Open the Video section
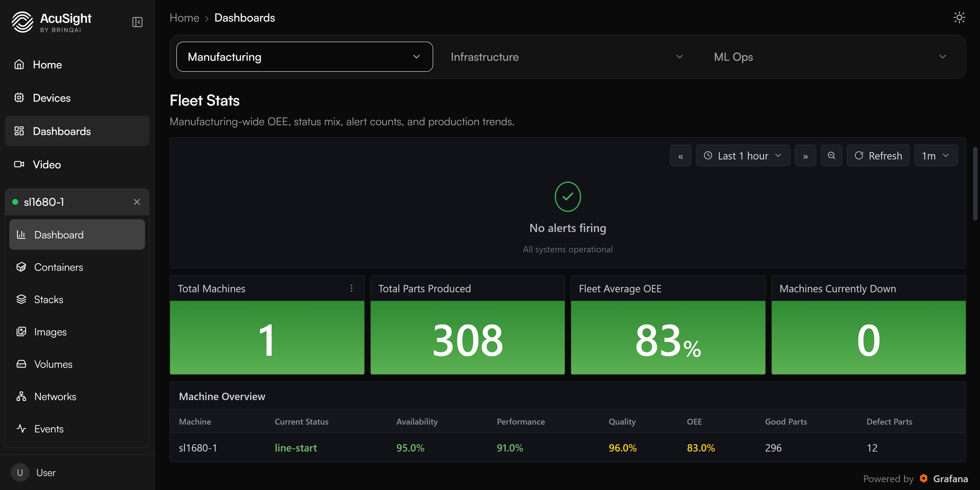The width and height of the screenshot is (980, 490). [77, 164]
